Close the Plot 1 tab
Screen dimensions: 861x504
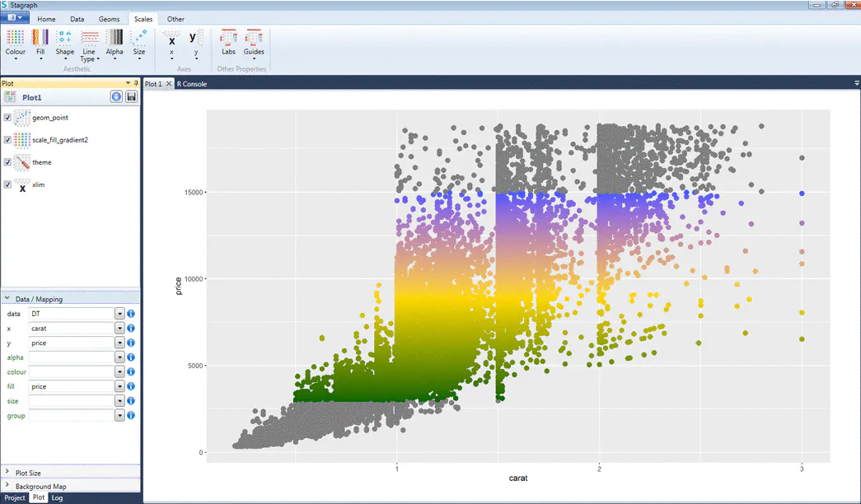point(169,83)
